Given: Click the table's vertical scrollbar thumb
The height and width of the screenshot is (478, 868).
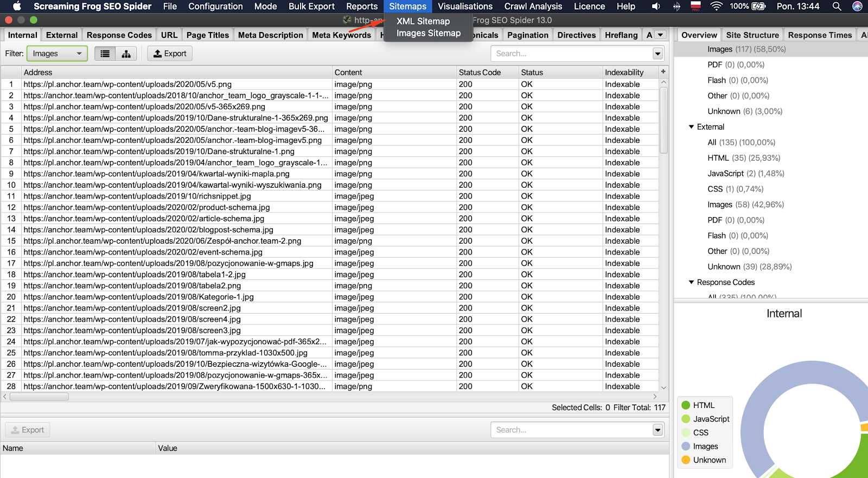Looking at the screenshot, I should (663, 120).
